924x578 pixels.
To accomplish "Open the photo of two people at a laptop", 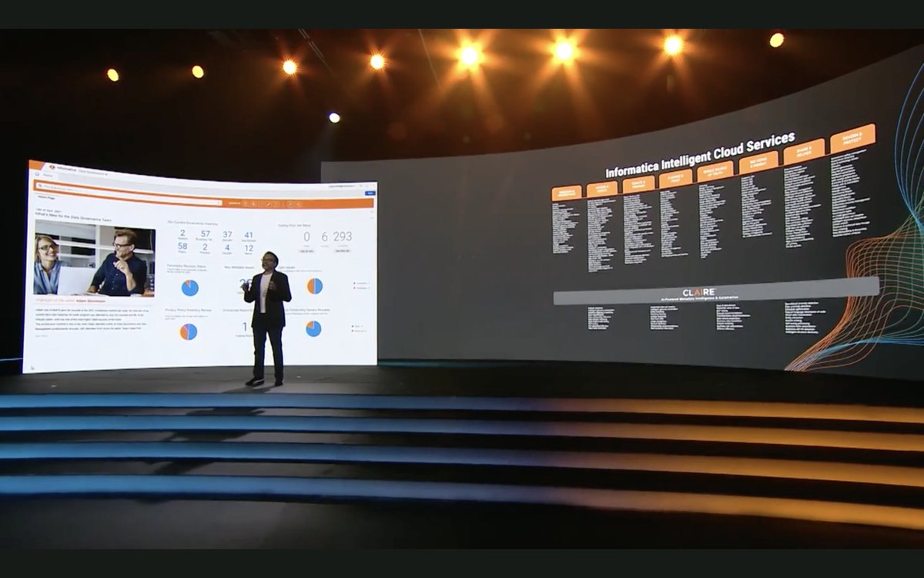I will point(94,259).
